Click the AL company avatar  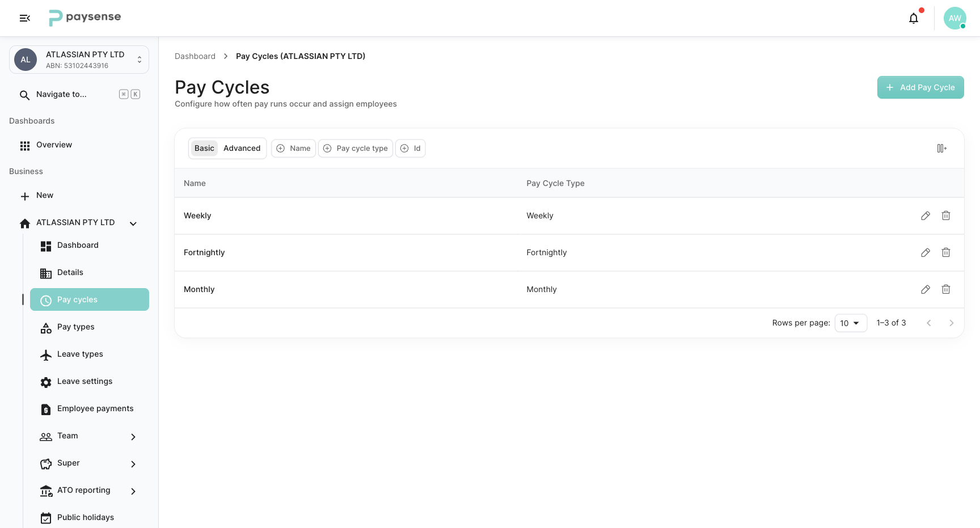[x=26, y=60]
